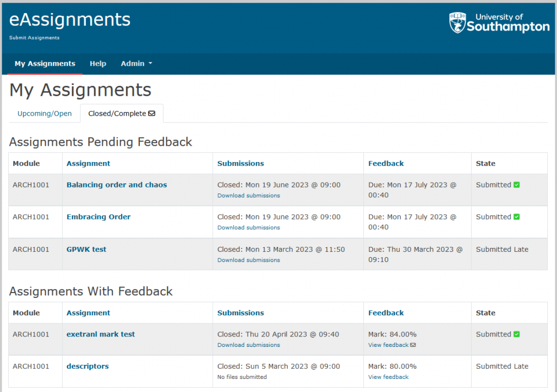
Task: Click the University of Southampton logo
Action: pos(499,23)
